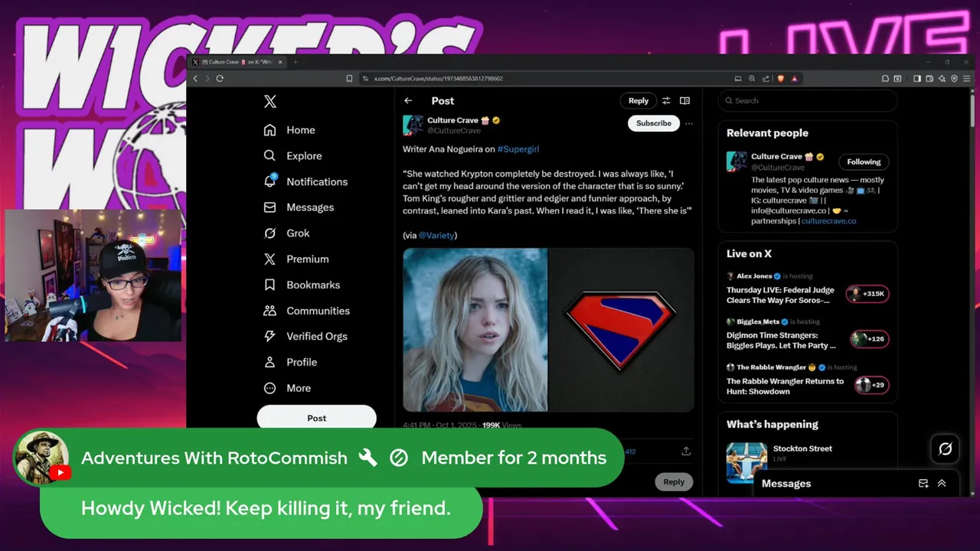The image size is (980, 551).
Task: Open Notifications with the bell icon
Action: click(x=269, y=181)
